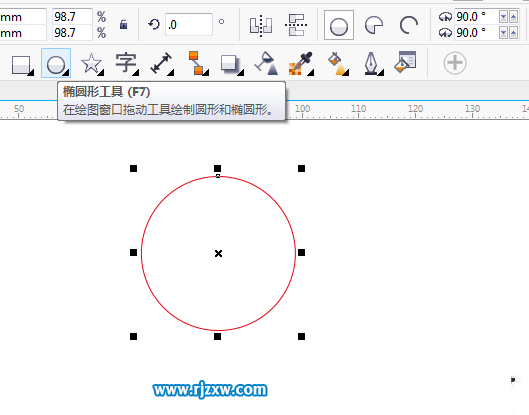This screenshot has height=415, width=529.
Task: Click the rotation angle input field
Action: pyautogui.click(x=189, y=24)
